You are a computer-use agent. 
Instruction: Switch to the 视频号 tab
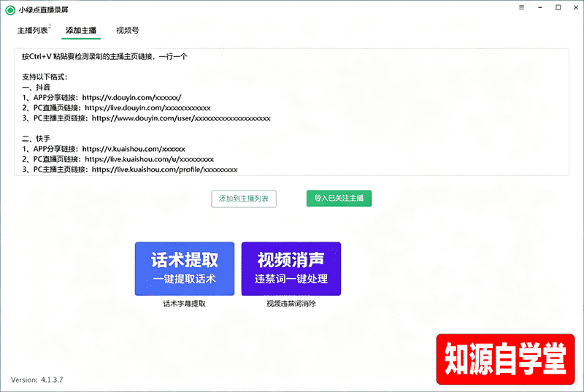tap(127, 31)
